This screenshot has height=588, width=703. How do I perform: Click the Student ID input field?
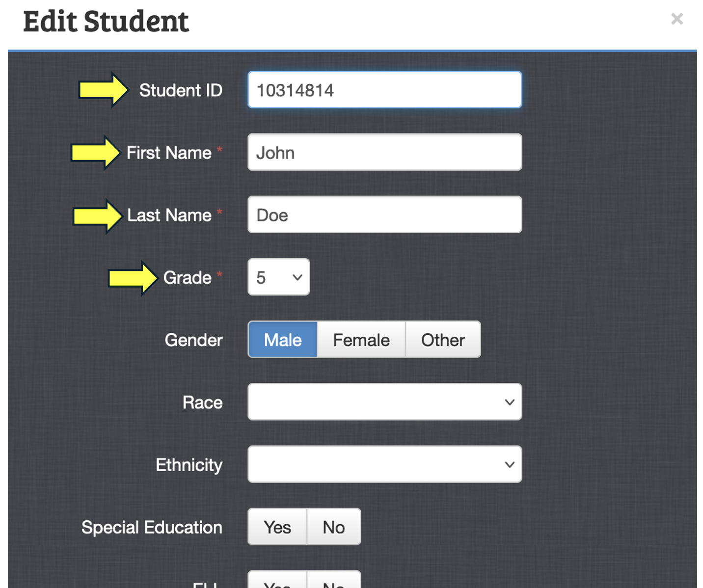[384, 90]
